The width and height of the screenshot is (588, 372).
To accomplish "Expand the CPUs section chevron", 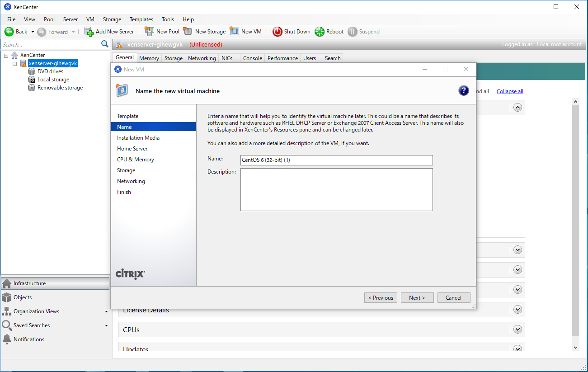I will (x=518, y=330).
